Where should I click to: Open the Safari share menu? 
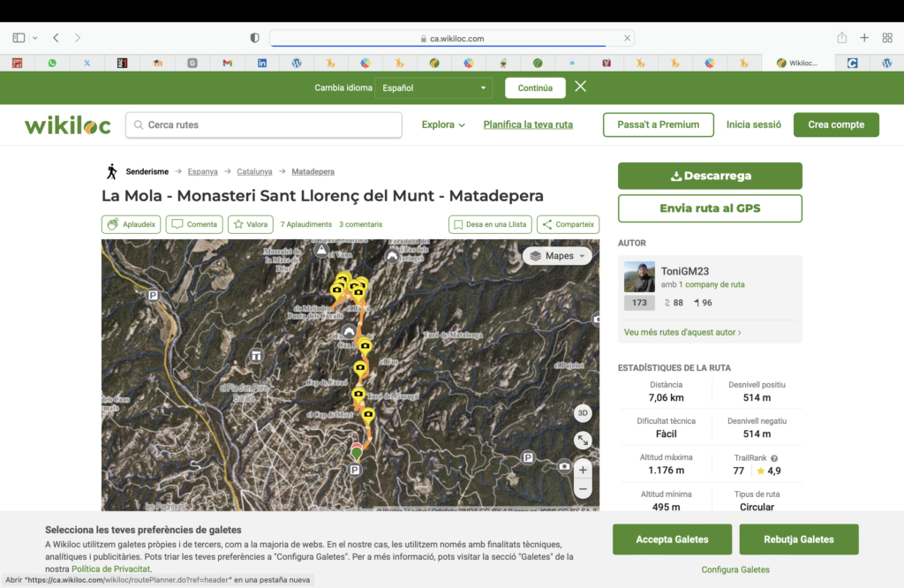coord(841,38)
